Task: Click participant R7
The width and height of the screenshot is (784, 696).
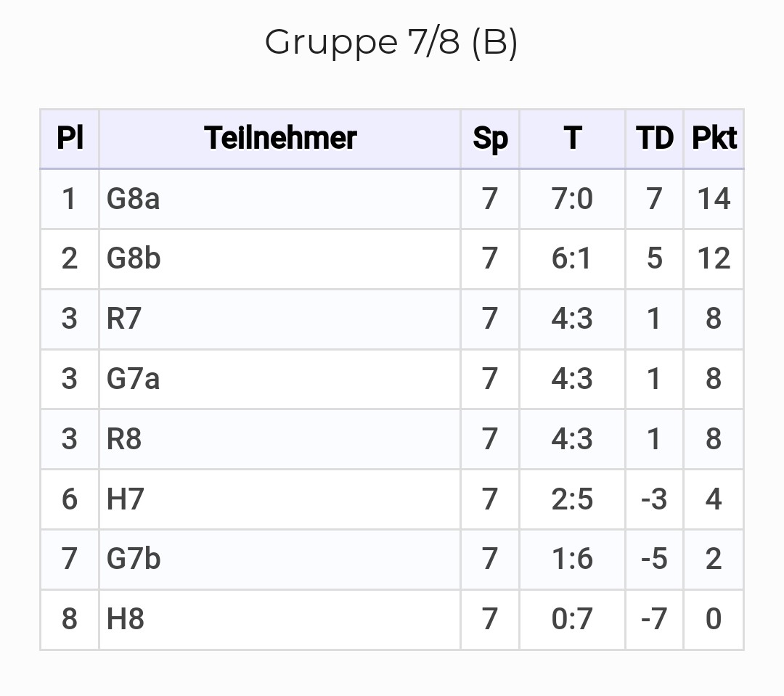Action: (x=124, y=319)
